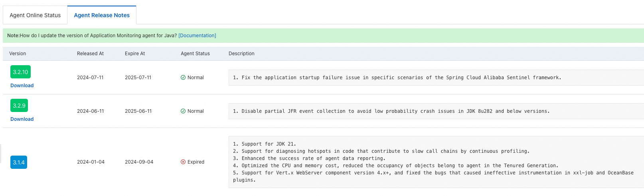Download agent version 3.2.9
The image size is (644, 196).
22,119
